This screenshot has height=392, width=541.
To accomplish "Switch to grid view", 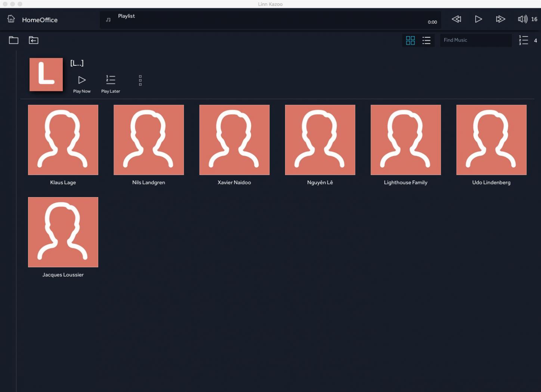I will tap(410, 40).
